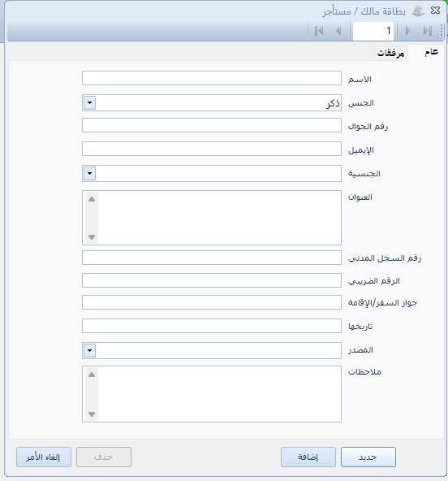Close the بطاقة مالك / مستأجر window
448x481 pixels.
coord(436,11)
